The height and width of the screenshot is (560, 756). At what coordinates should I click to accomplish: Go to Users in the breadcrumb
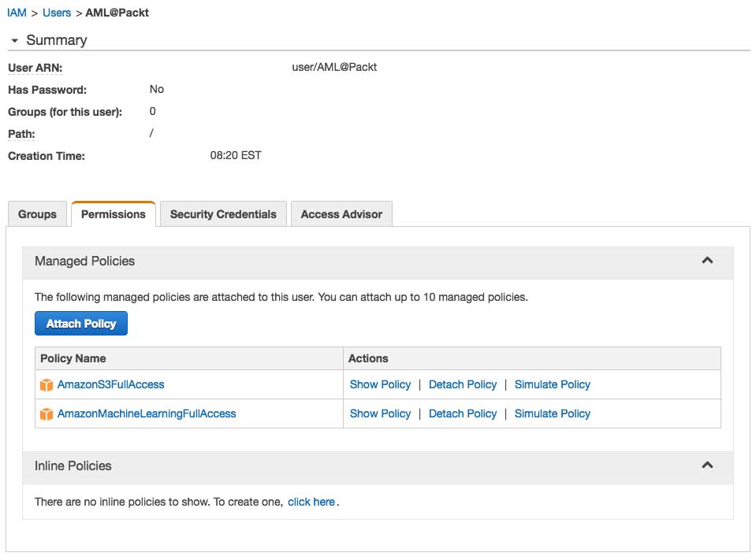tap(57, 13)
